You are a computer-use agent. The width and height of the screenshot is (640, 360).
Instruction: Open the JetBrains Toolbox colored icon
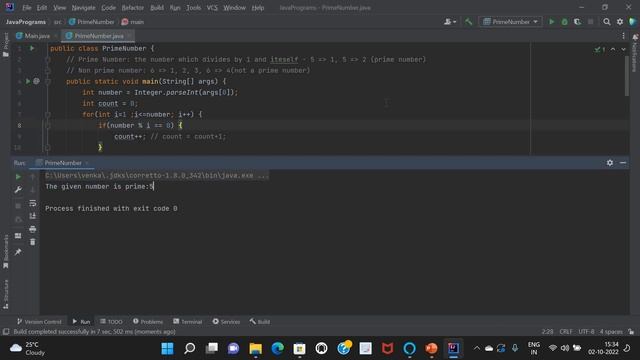click(633, 22)
